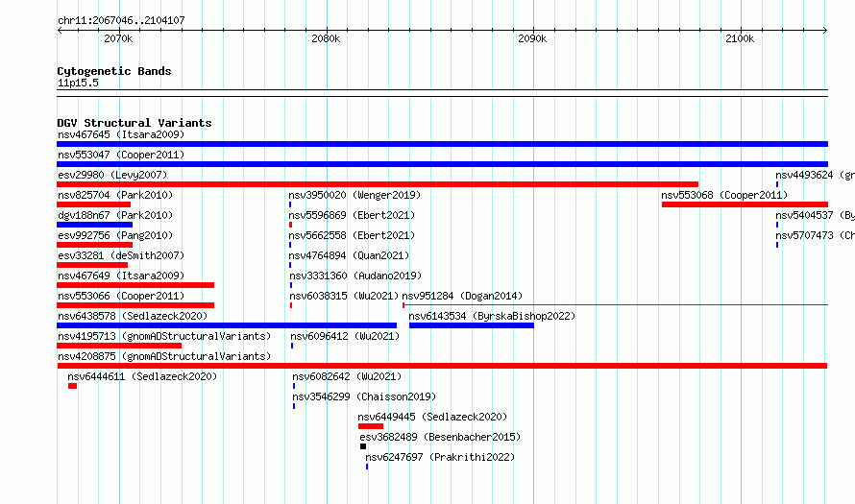Select the red bar under nsv825704 (Park2010)
The height and width of the screenshot is (504, 855).
coord(94,204)
